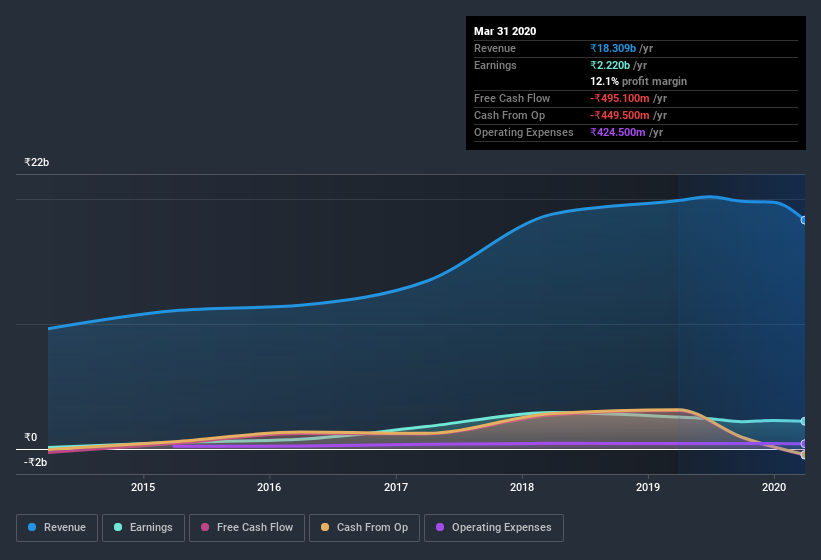Select the 2019 x-axis label
This screenshot has height=560, width=821.
(x=648, y=487)
